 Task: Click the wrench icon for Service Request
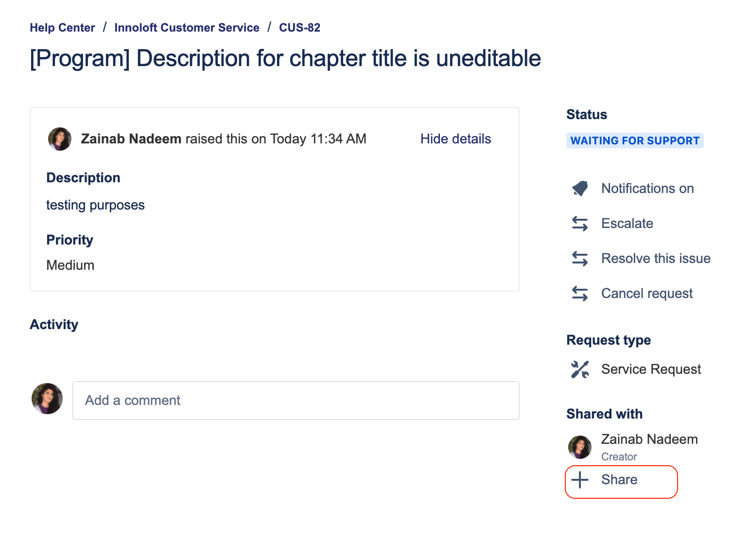(580, 369)
